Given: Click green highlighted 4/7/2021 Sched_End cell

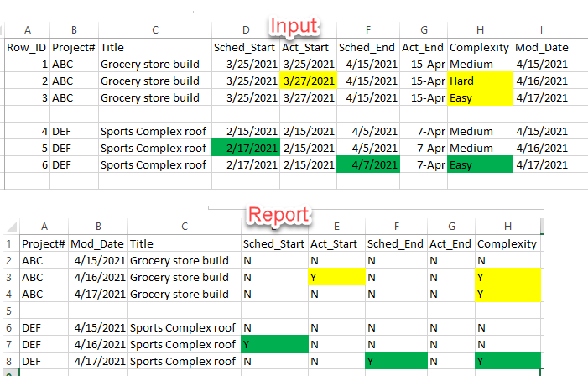Looking at the screenshot, I should point(368,164).
